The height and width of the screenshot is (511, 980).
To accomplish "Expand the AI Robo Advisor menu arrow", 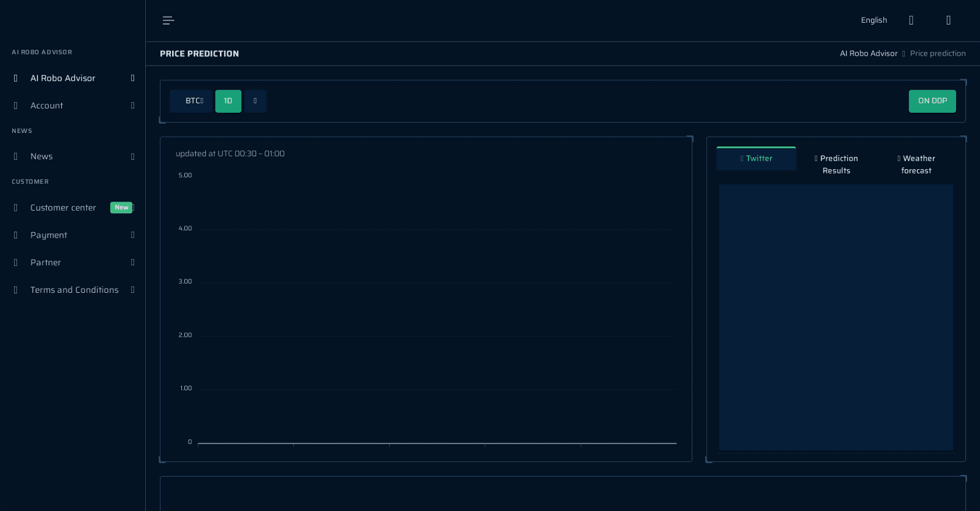I will (132, 78).
